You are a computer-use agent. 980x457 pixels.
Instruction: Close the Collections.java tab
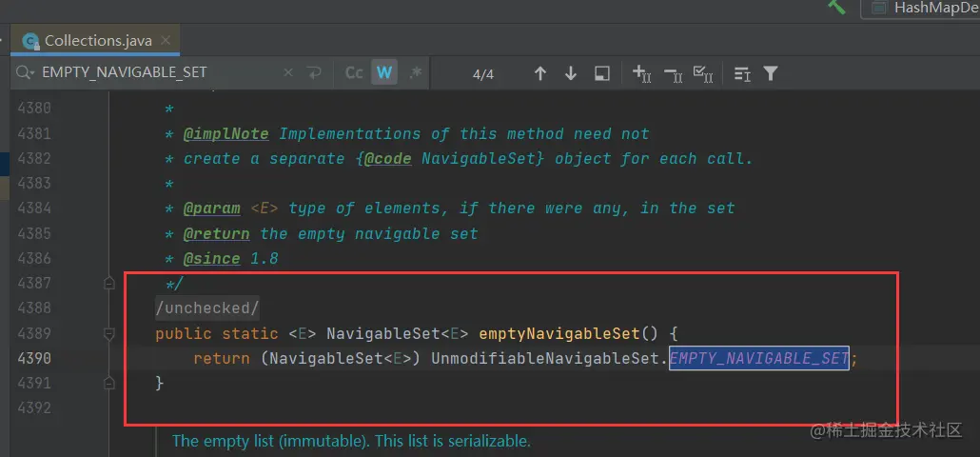click(166, 41)
